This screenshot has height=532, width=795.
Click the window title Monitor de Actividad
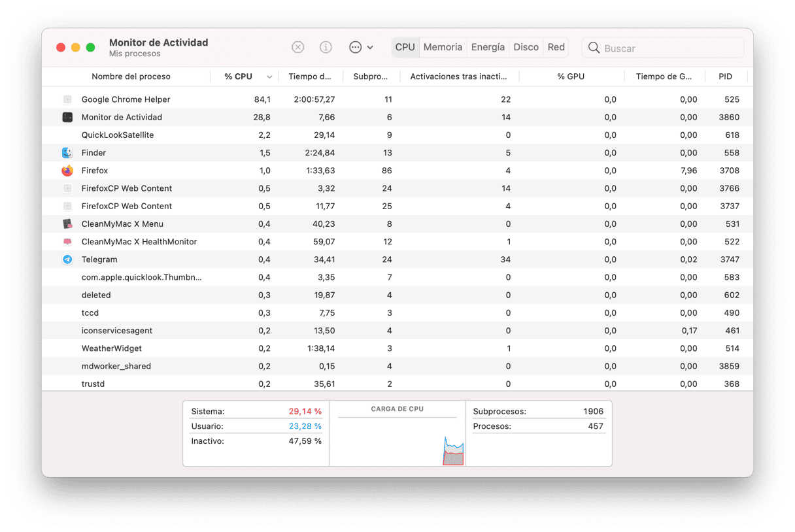pos(158,42)
